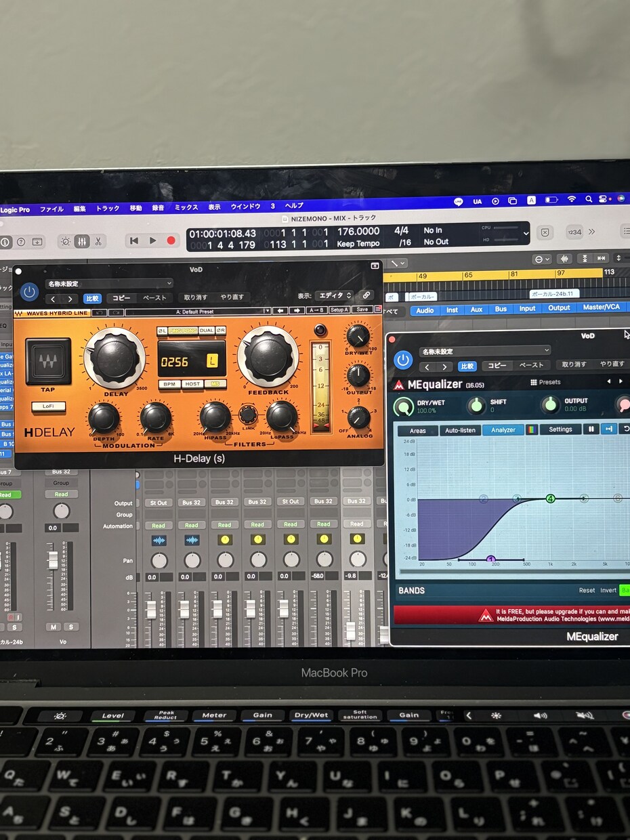Open LCD display mode dropdown arrow
Viewport: 630px width, 840px height.
526,234
